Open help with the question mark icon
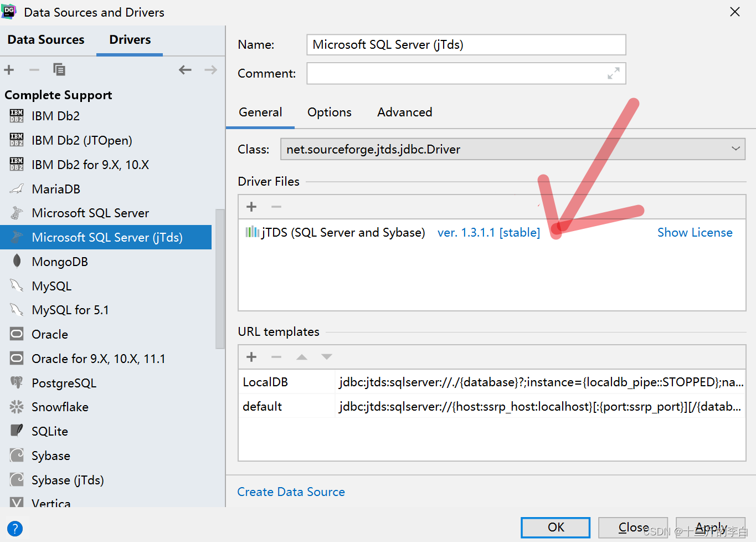 (x=15, y=528)
